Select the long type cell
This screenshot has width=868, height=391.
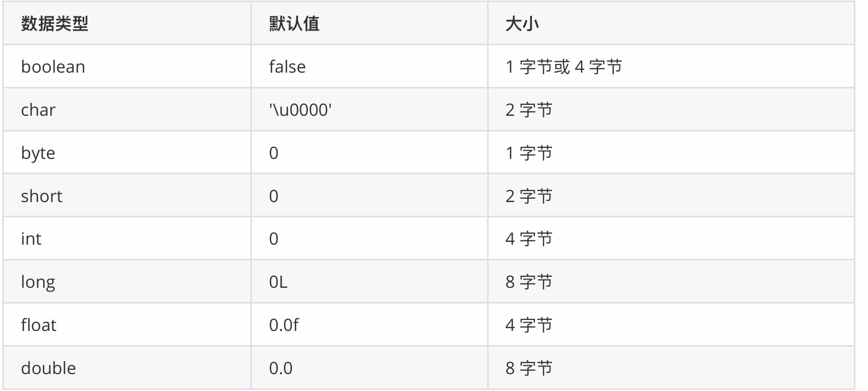pos(38,282)
